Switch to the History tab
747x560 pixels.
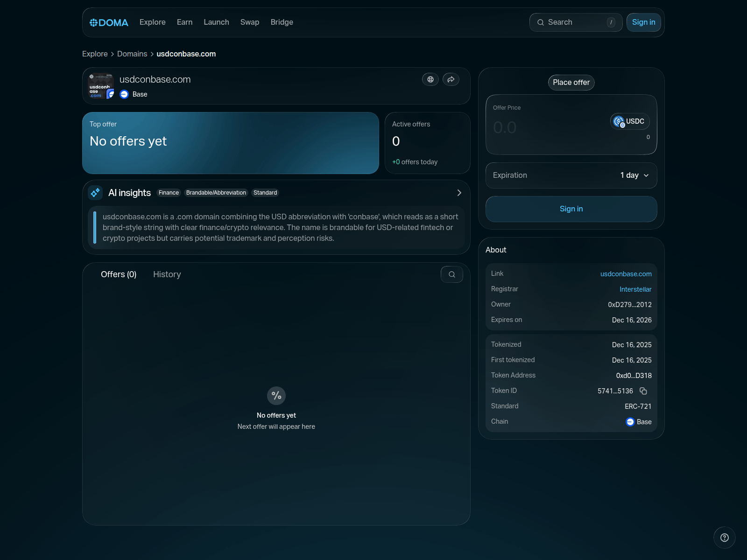coord(167,274)
